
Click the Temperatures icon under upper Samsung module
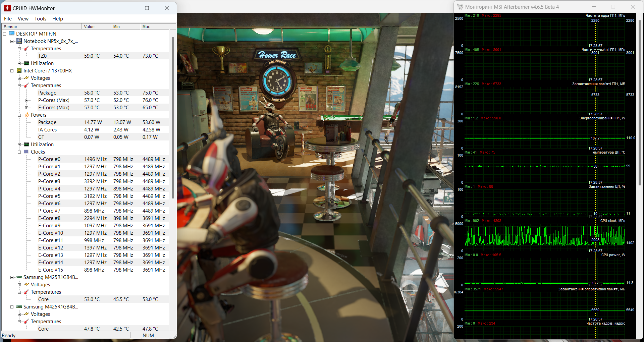tap(26, 292)
